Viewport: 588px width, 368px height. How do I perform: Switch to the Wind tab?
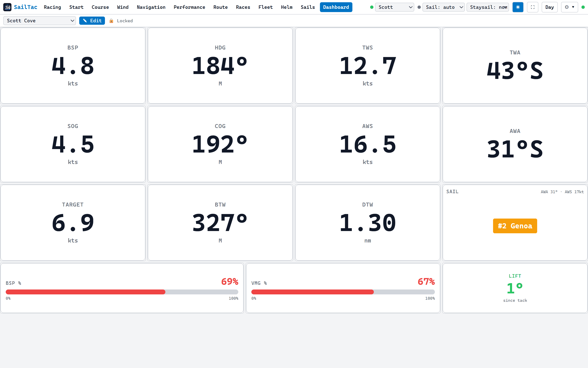[123, 7]
